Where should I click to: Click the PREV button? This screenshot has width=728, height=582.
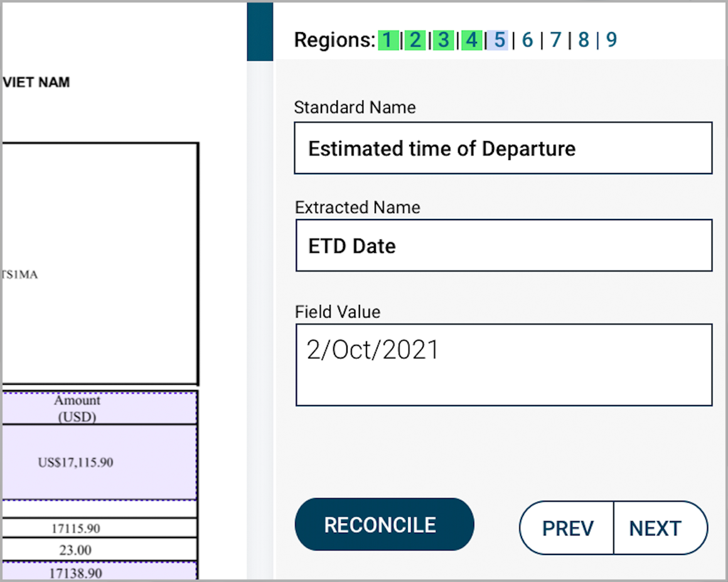567,528
